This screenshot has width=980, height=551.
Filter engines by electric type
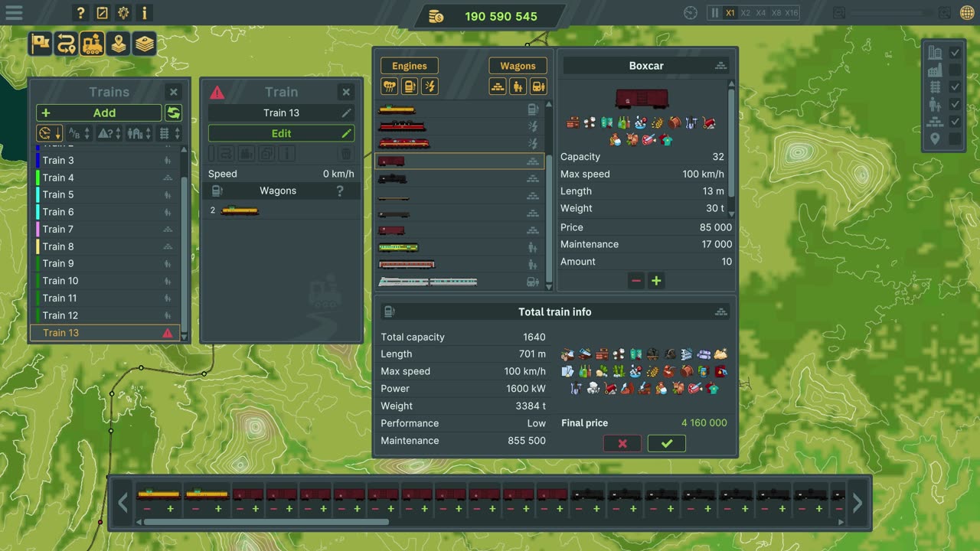(x=430, y=86)
